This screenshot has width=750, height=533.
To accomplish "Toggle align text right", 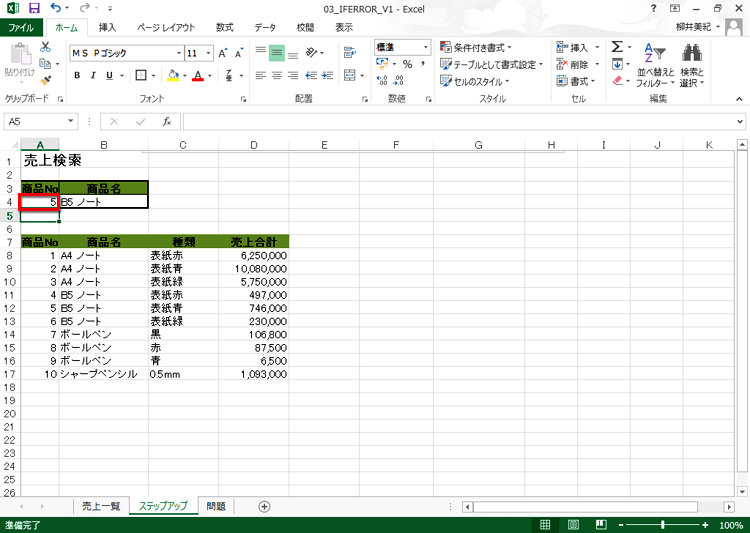I will (x=293, y=75).
